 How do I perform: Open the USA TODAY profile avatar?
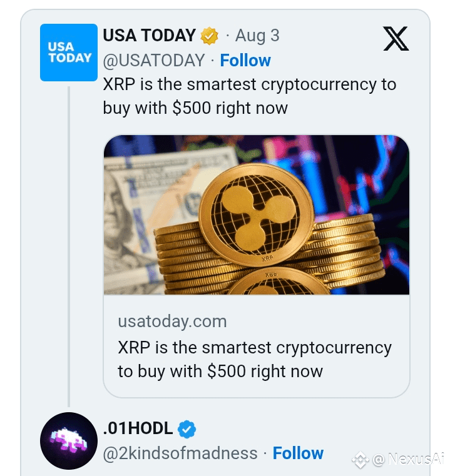[69, 53]
